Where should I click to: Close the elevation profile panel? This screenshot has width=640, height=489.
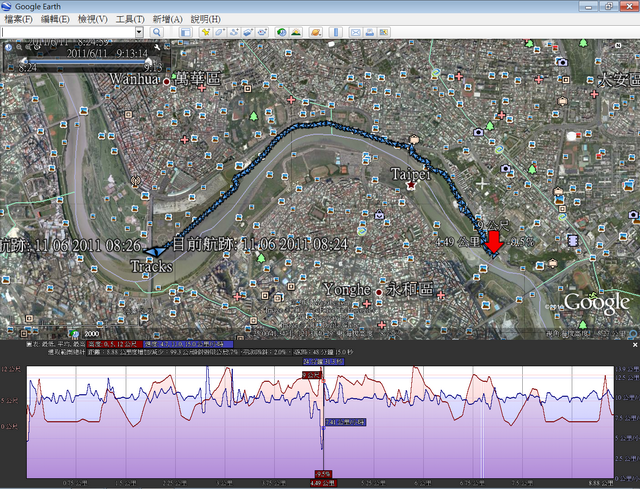coord(635,345)
